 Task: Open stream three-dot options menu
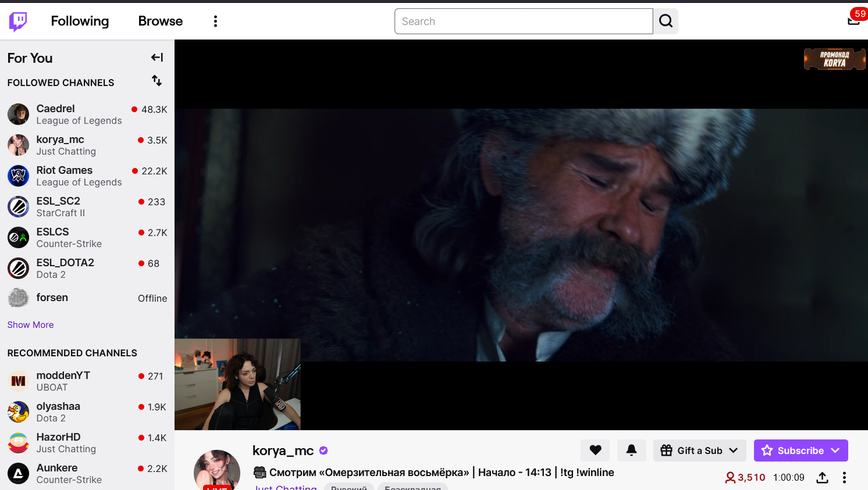pyautogui.click(x=844, y=478)
